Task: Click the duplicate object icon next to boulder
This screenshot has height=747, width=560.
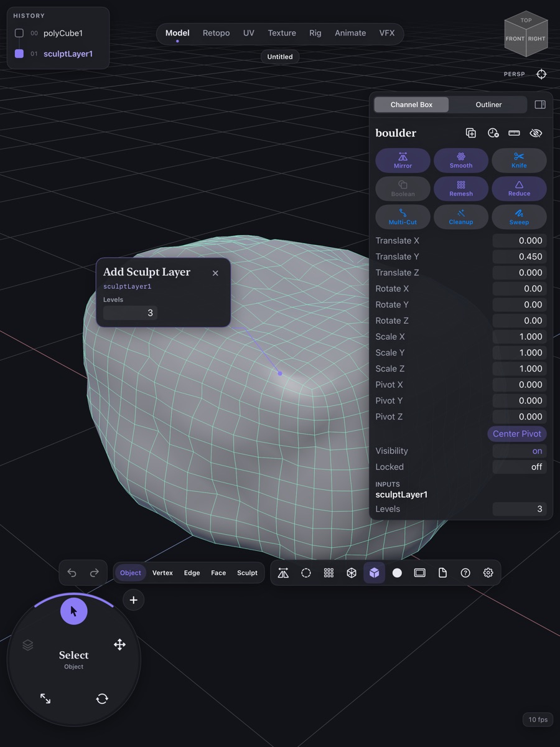Action: pyautogui.click(x=471, y=133)
